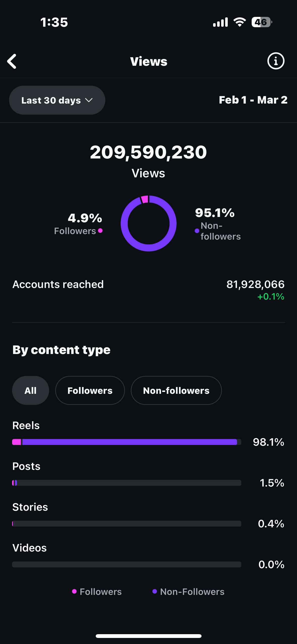Open the Views info icon
297x644 pixels.
(276, 61)
